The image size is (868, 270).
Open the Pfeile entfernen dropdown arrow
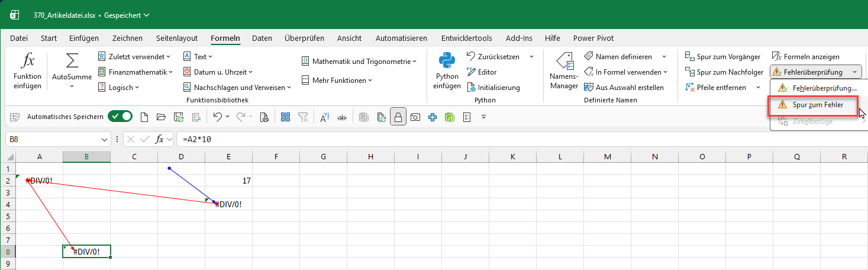pyautogui.click(x=758, y=88)
